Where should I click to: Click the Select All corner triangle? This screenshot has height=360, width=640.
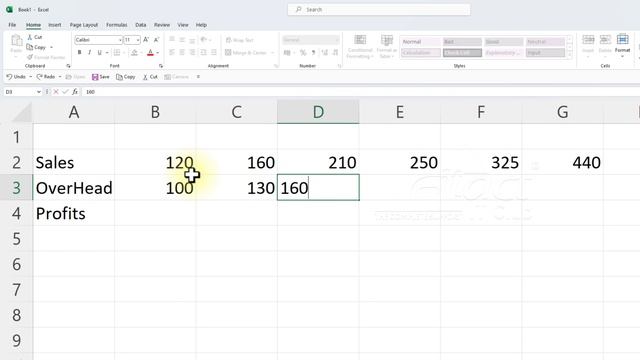[x=22, y=112]
